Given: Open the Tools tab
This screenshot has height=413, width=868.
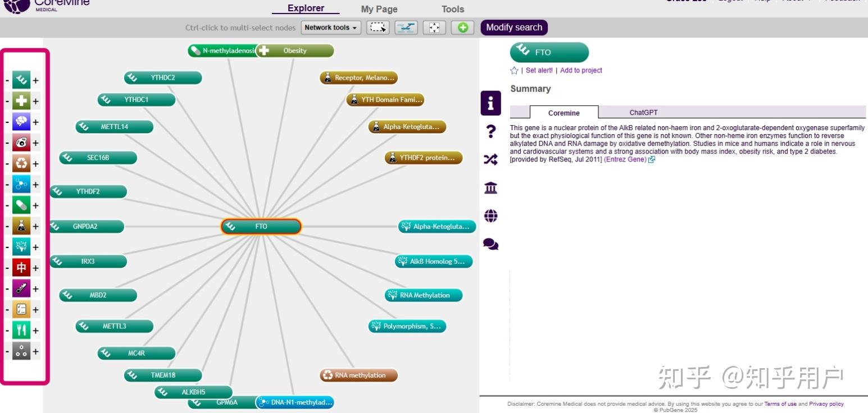Looking at the screenshot, I should 453,9.
